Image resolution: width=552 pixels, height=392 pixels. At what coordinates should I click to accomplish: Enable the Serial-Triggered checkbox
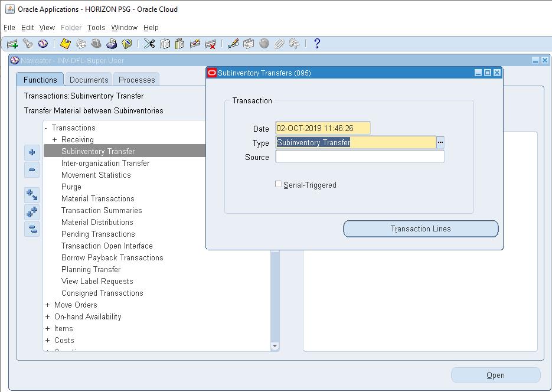point(278,184)
